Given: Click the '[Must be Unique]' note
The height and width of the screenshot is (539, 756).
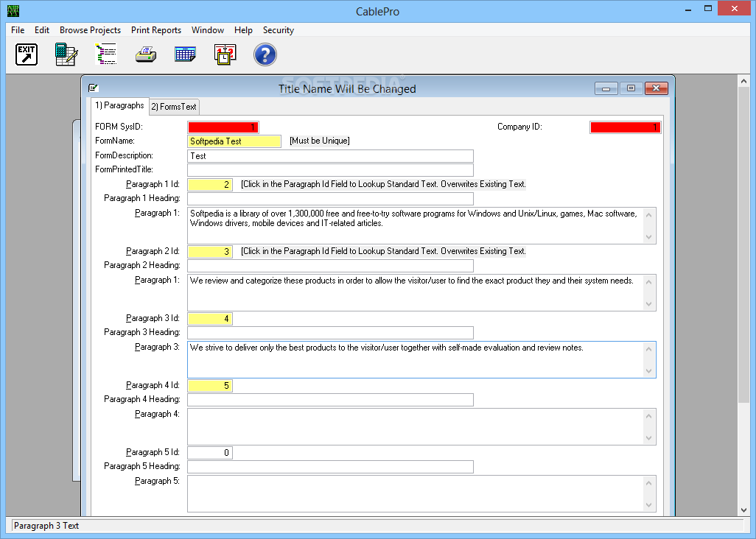Looking at the screenshot, I should point(320,141).
